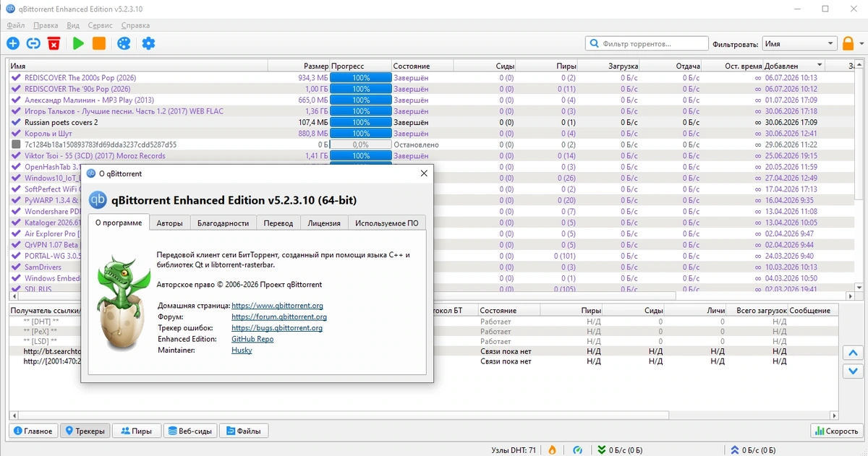868x456 pixels.
Task: Close the О qBittorrent dialog
Action: click(x=424, y=173)
